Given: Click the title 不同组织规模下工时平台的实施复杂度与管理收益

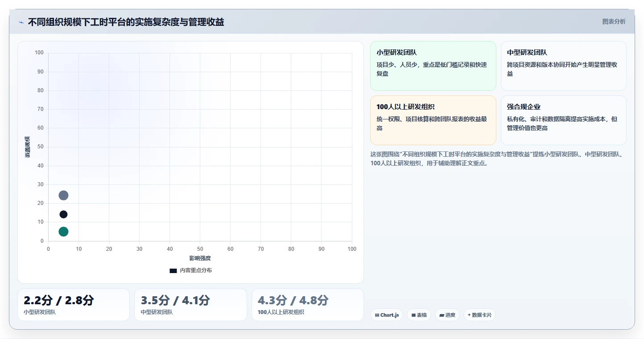Looking at the screenshot, I should click(126, 22).
